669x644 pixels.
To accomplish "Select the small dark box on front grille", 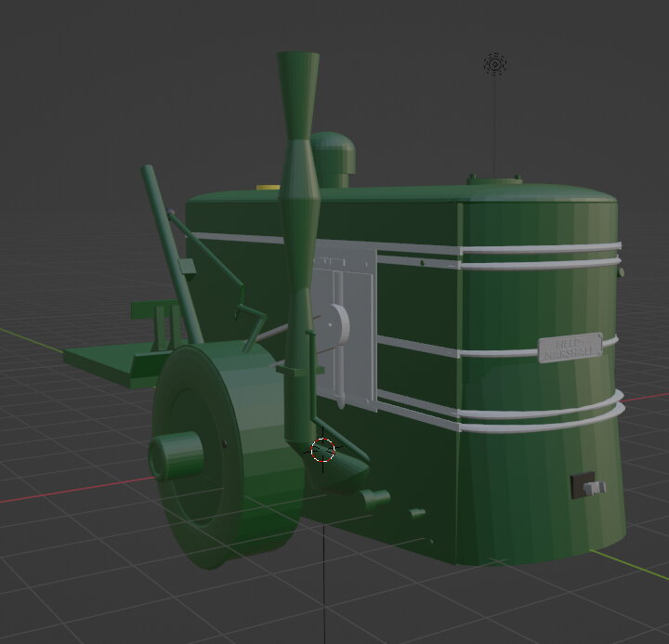I will pos(583,485).
